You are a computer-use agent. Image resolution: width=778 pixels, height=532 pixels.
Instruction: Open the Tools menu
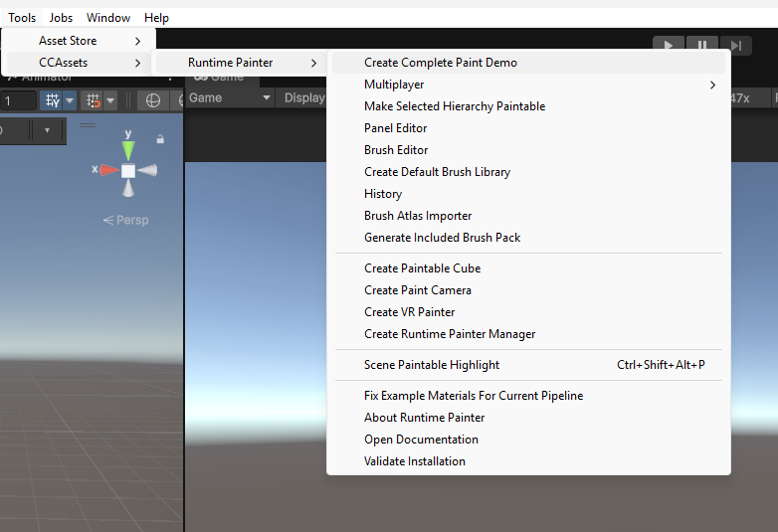[22, 18]
